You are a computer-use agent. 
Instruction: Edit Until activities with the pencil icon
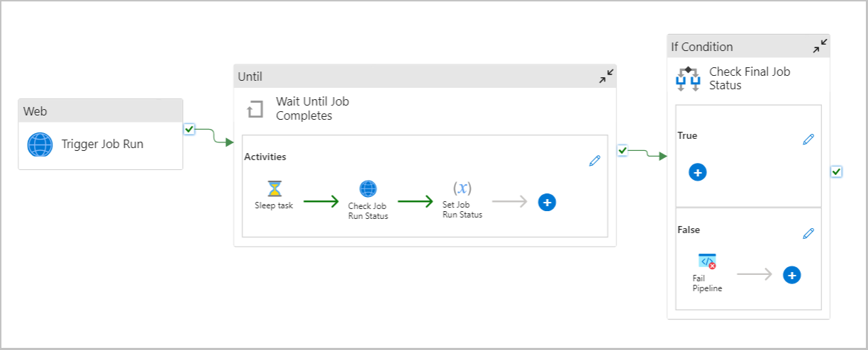[594, 161]
